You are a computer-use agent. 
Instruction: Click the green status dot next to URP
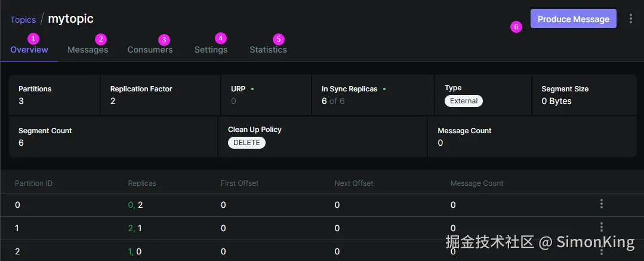tap(252, 89)
